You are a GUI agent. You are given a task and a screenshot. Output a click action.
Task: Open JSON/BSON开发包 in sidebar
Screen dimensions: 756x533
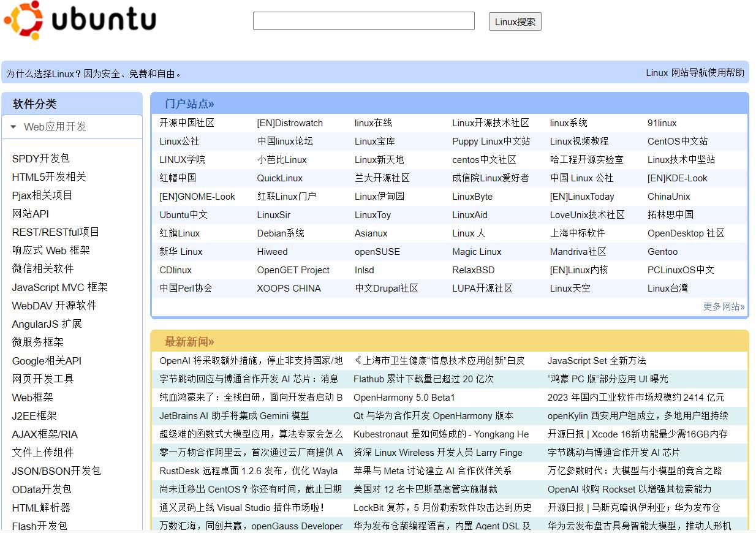pyautogui.click(x=56, y=471)
